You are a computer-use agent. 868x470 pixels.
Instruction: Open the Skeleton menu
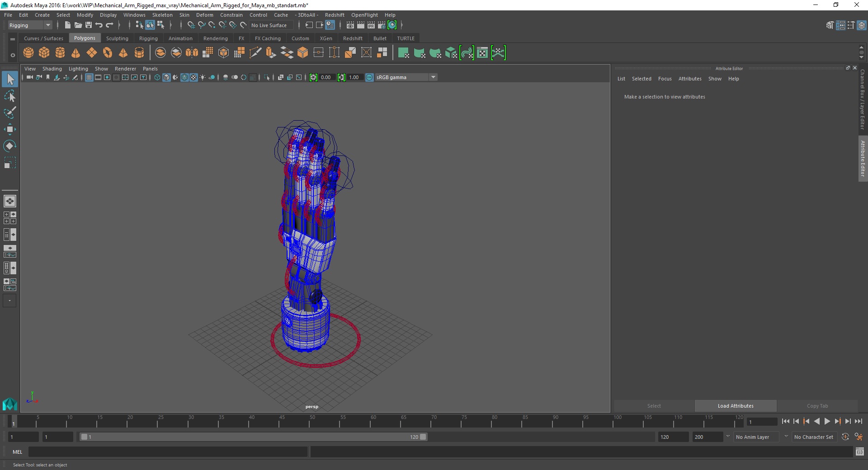click(x=162, y=15)
